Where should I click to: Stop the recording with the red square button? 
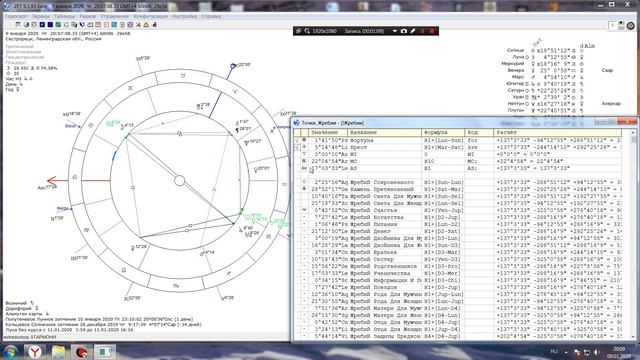coord(431,31)
